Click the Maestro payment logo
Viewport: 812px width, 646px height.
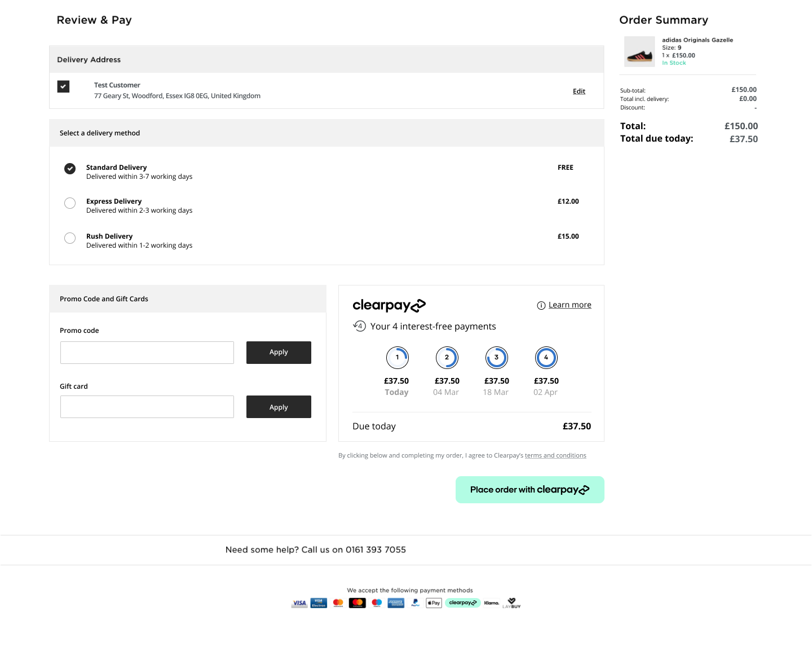377,603
